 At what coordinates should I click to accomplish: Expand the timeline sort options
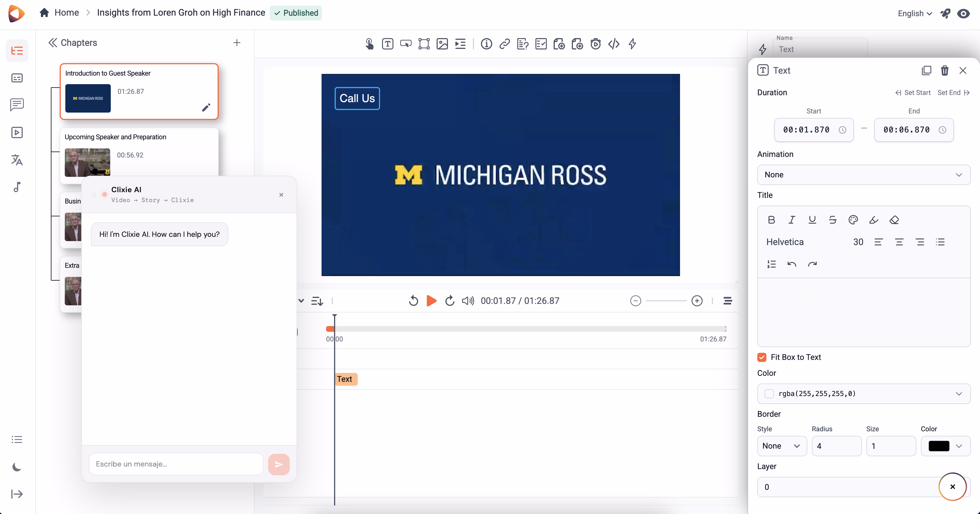[317, 301]
